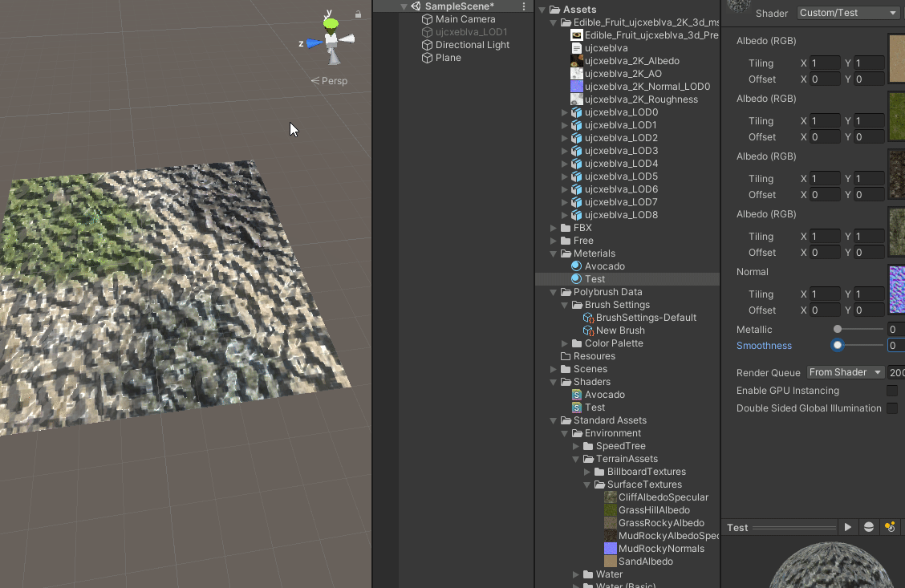Select the Avocado material icon
This screenshot has width=905, height=588.
(x=576, y=266)
